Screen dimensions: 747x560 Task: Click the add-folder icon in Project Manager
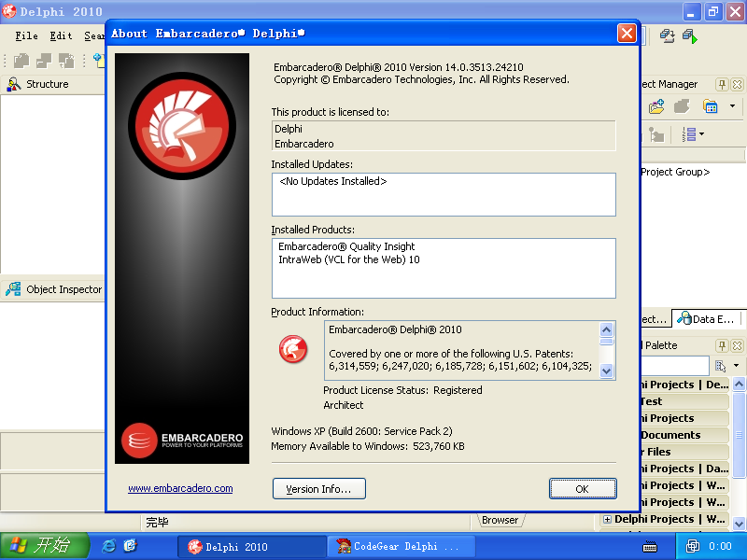coord(656,107)
